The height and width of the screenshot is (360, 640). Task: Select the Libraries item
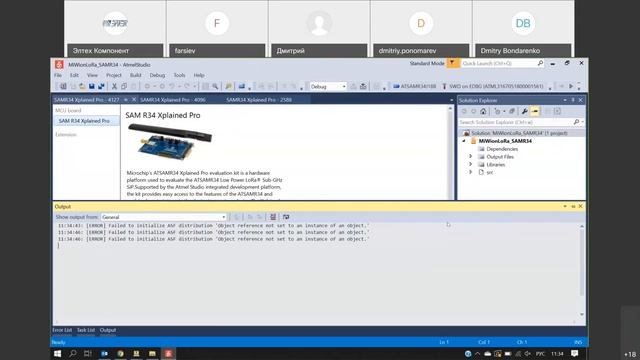496,164
